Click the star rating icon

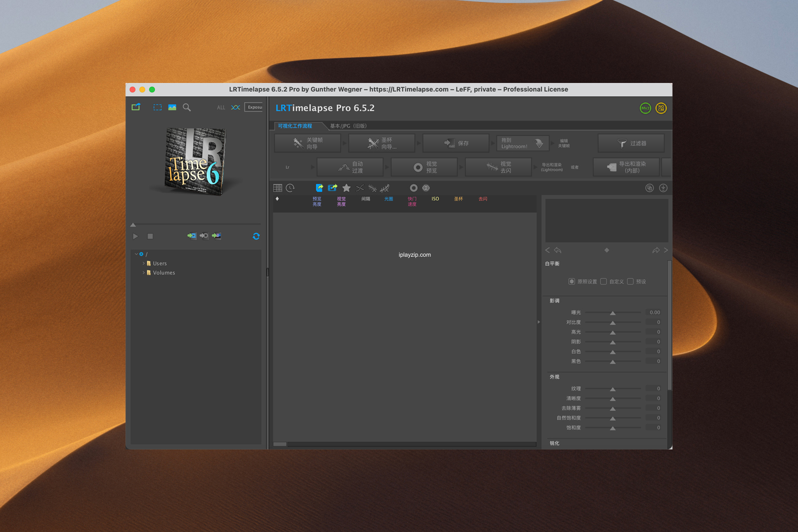point(347,188)
